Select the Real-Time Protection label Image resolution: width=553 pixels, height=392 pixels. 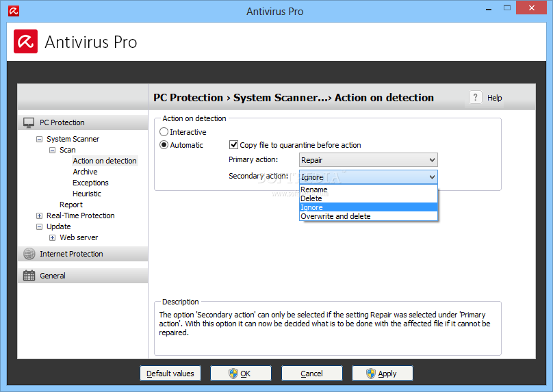tap(80, 215)
